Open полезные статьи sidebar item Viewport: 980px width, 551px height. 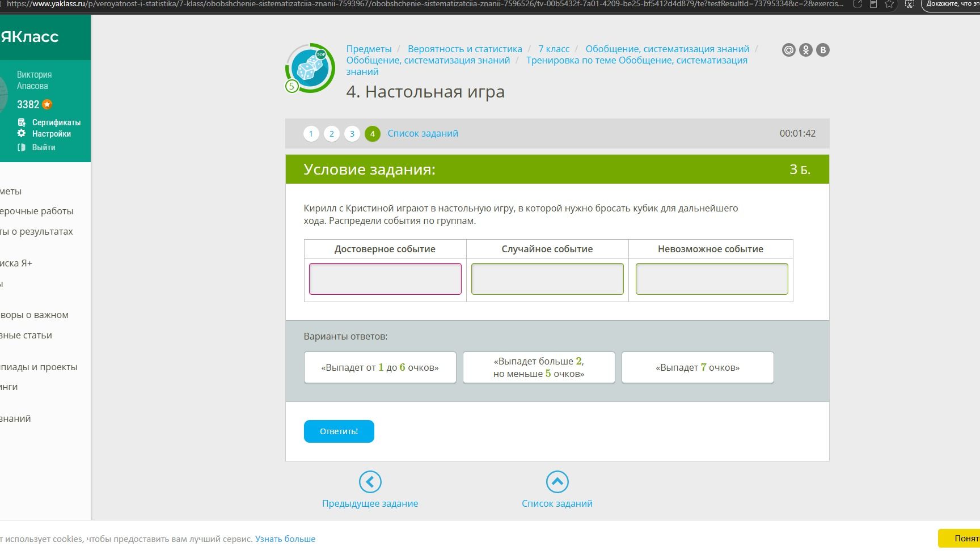click(26, 335)
